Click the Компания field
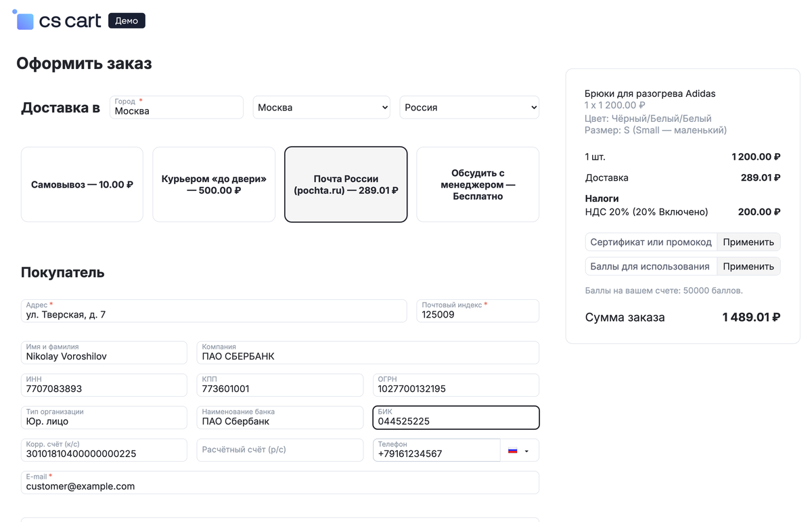The image size is (812, 522). pos(368,353)
